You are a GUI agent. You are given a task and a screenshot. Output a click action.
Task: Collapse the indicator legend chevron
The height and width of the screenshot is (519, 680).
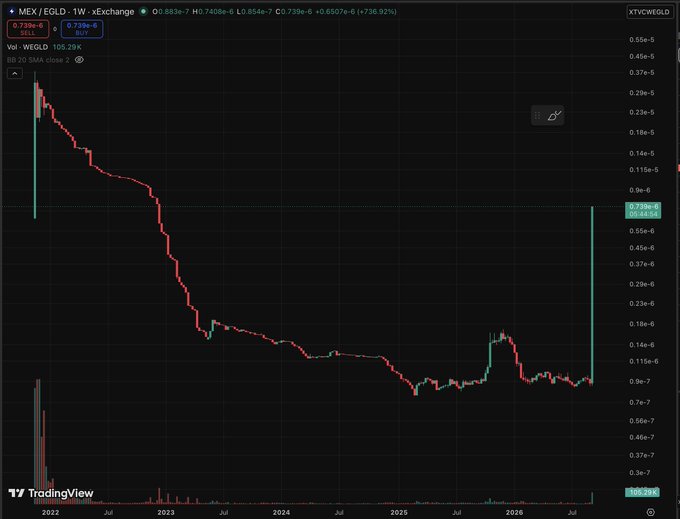(15, 74)
